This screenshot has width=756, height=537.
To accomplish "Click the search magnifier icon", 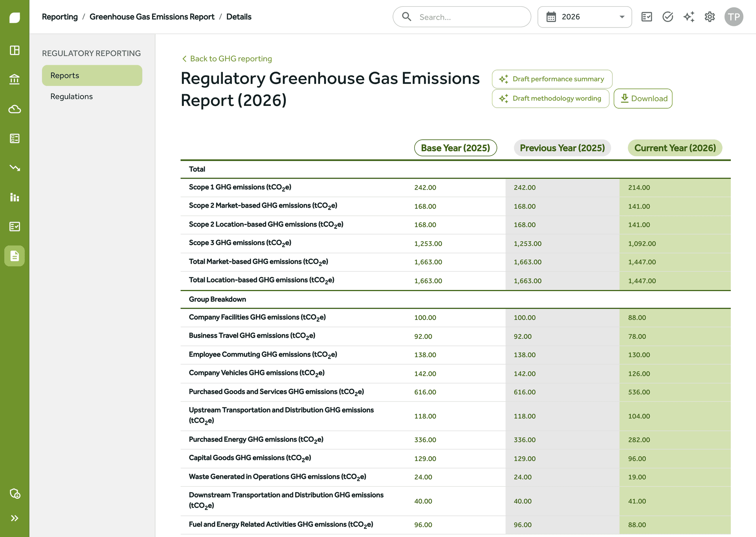I will [406, 17].
